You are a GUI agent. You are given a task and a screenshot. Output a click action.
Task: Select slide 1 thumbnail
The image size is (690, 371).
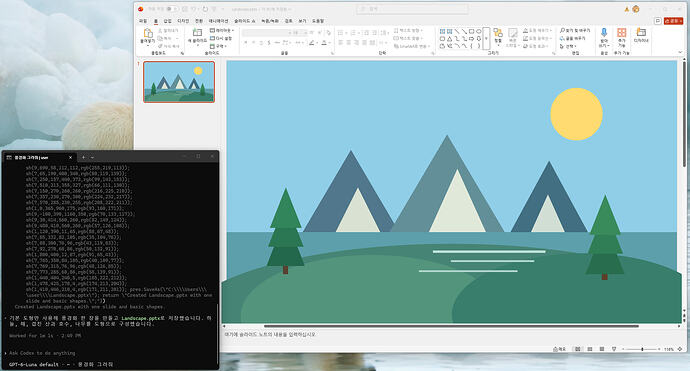[179, 82]
